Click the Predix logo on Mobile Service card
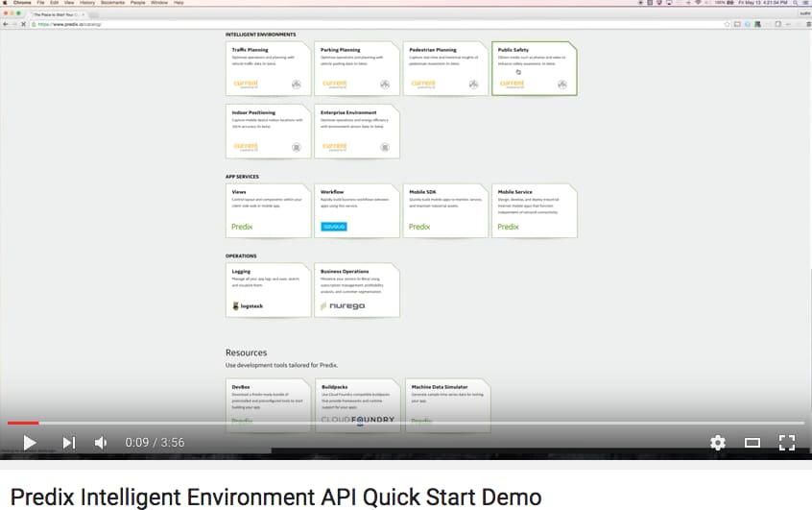812x510 pixels. [x=508, y=227]
